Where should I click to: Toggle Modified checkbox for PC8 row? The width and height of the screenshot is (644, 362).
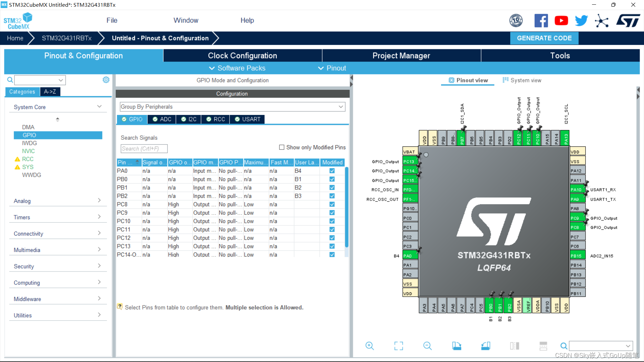coord(332,204)
